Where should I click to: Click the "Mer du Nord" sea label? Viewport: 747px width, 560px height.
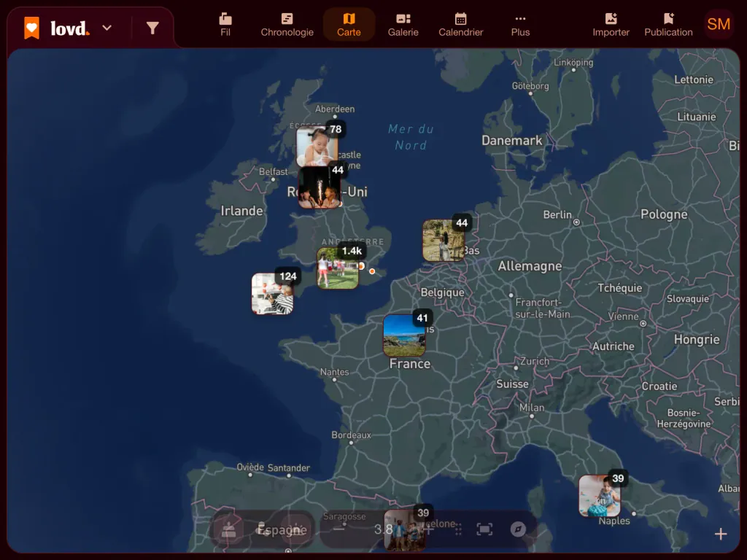click(411, 137)
